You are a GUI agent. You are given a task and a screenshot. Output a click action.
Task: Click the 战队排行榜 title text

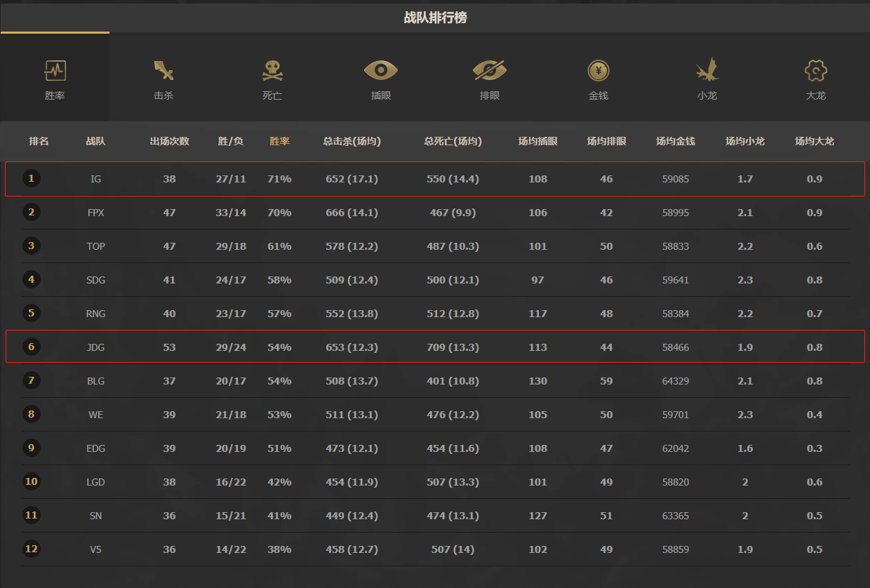(435, 18)
